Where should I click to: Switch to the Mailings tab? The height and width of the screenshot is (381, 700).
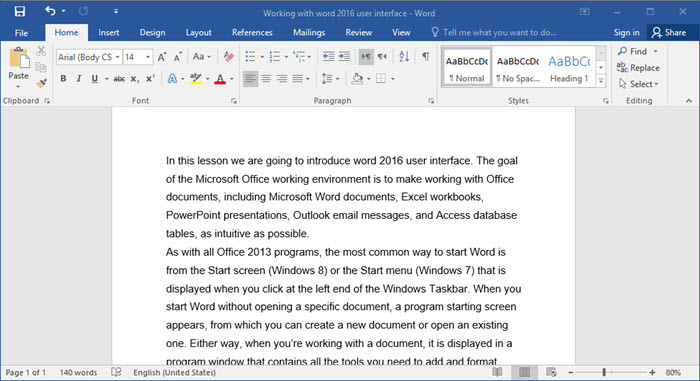(309, 33)
